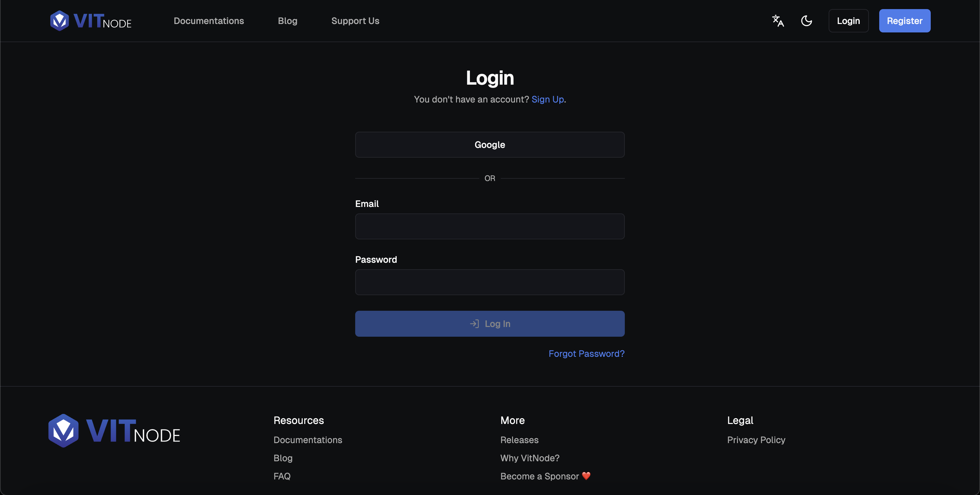Viewport: 980px width, 495px height.
Task: Click the Privacy Policy footer link
Action: pos(756,440)
